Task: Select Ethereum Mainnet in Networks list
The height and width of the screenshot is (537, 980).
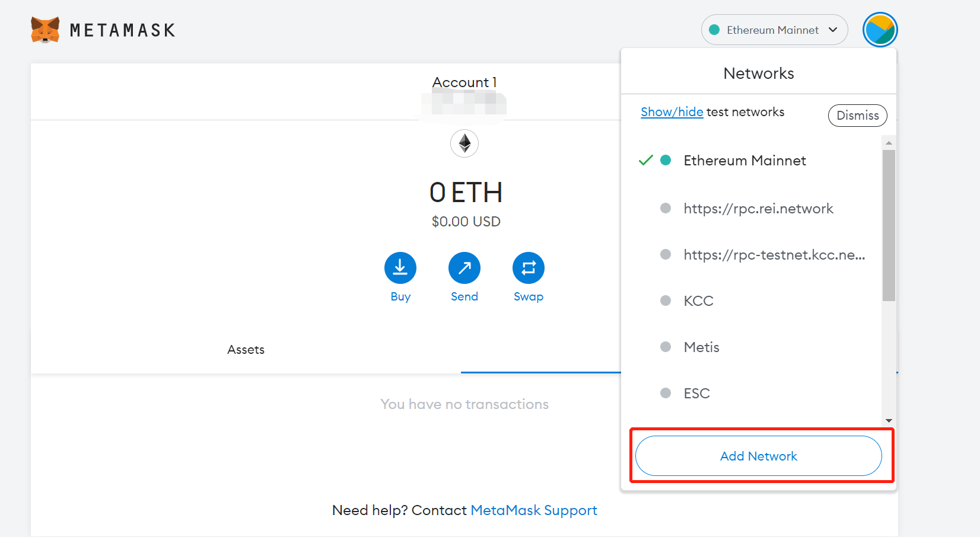Action: pos(751,161)
